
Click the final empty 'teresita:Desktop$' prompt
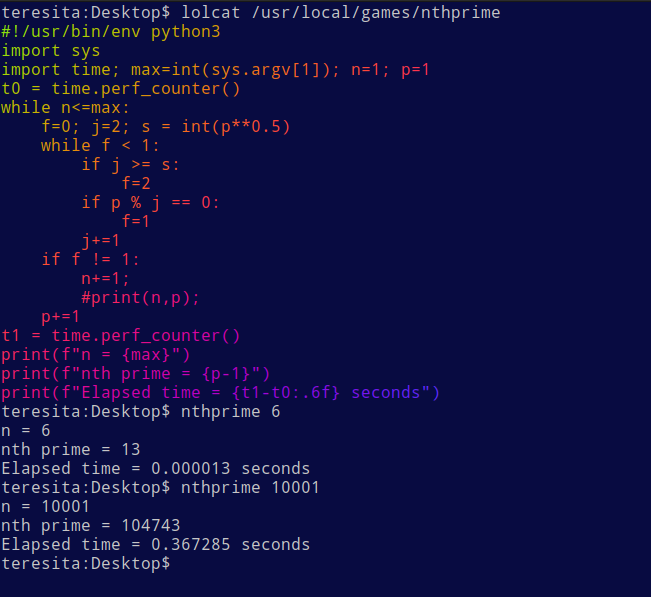(86, 563)
